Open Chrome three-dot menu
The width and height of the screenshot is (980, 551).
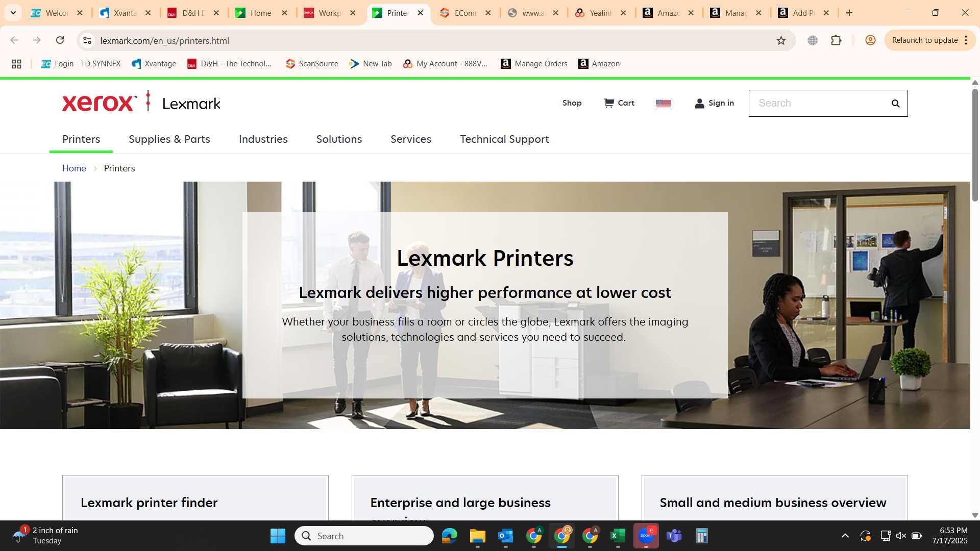[966, 40]
